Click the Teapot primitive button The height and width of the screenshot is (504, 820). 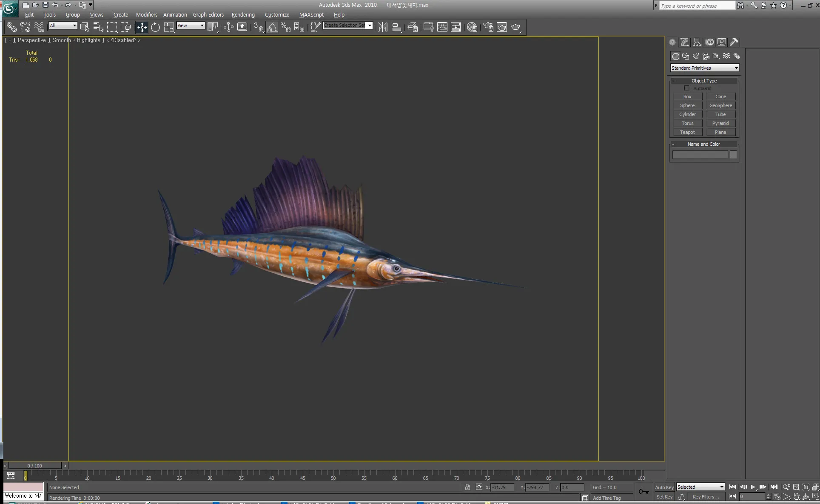tap(687, 132)
